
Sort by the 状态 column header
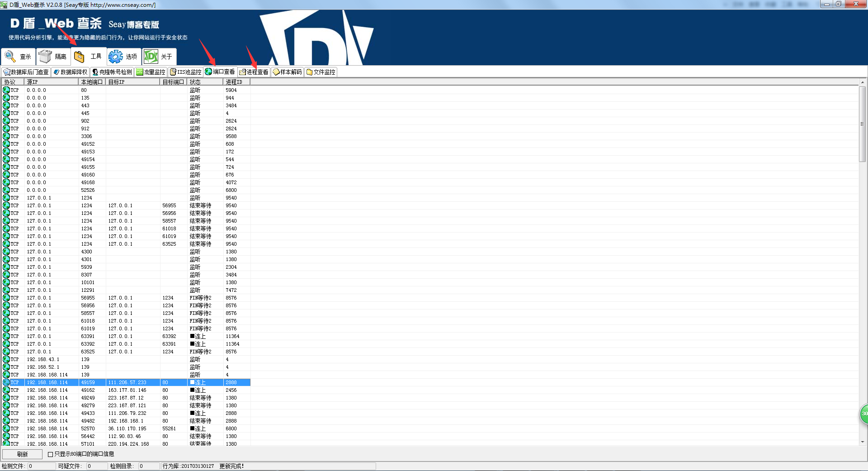[205, 82]
